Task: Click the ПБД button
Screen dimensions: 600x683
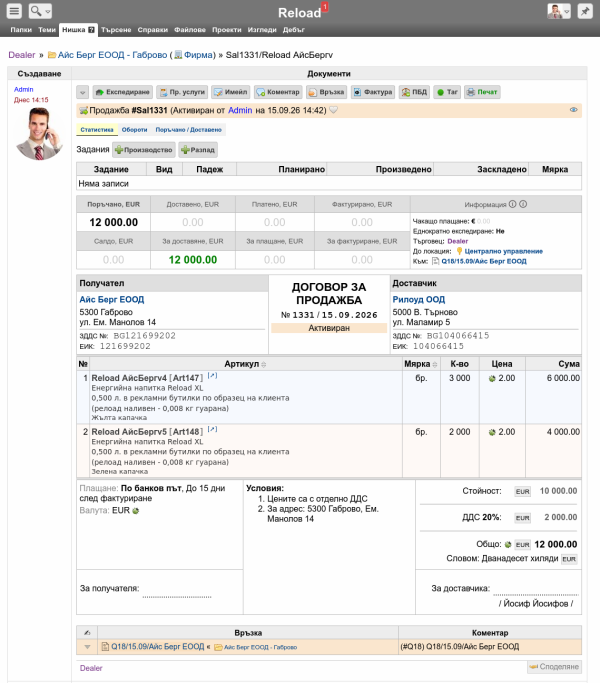Action: (x=414, y=92)
